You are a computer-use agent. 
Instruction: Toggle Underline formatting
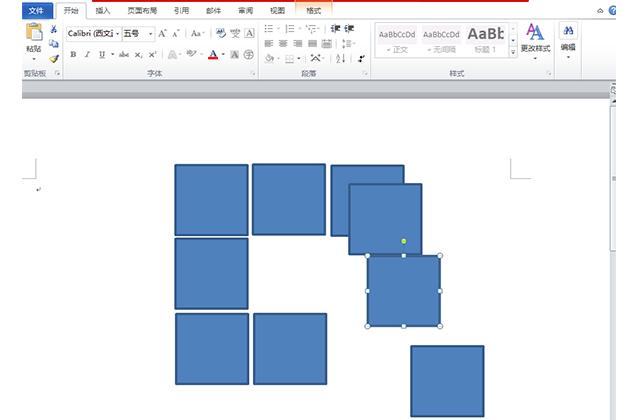pyautogui.click(x=102, y=54)
